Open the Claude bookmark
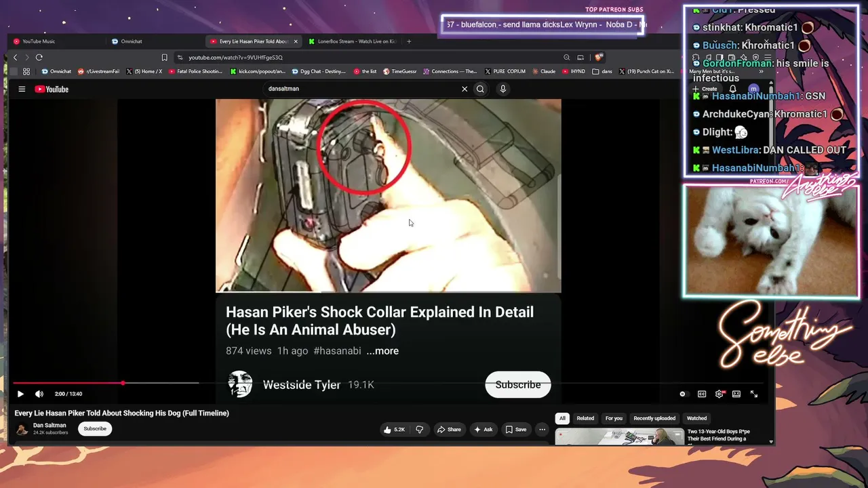 click(544, 71)
